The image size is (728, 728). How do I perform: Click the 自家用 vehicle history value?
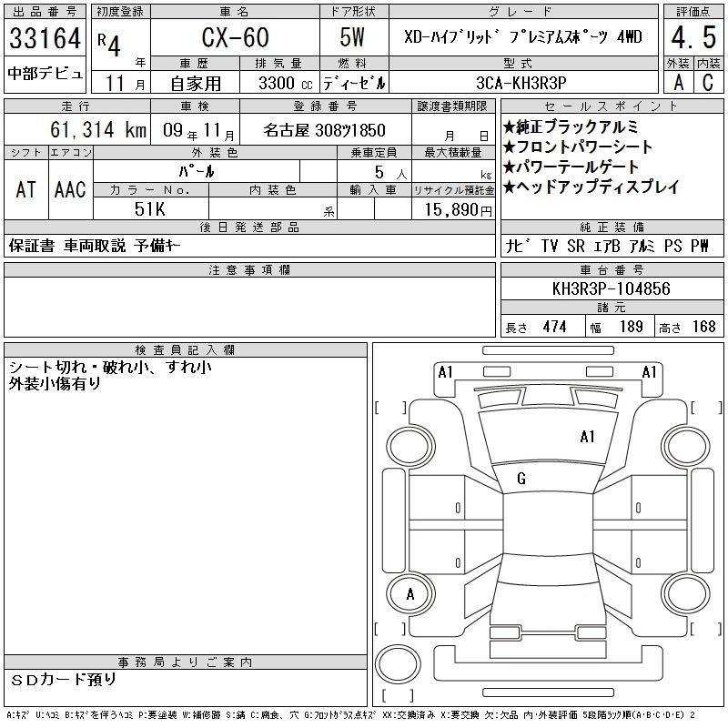196,84
